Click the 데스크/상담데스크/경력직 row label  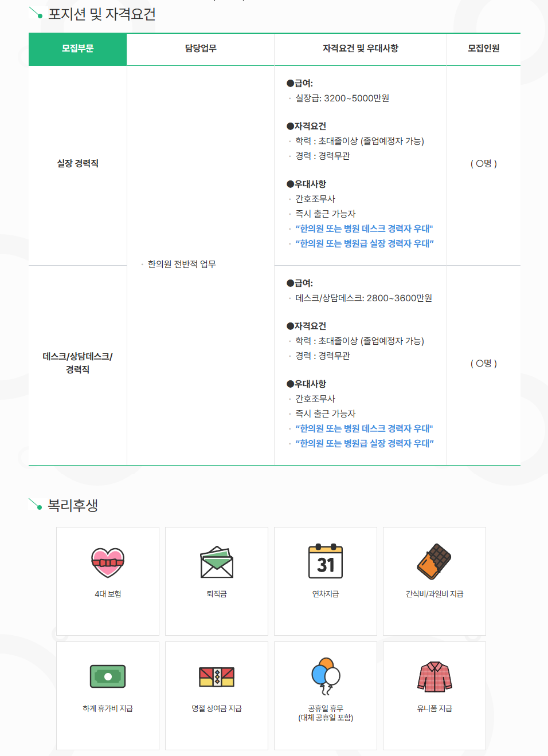(78, 363)
